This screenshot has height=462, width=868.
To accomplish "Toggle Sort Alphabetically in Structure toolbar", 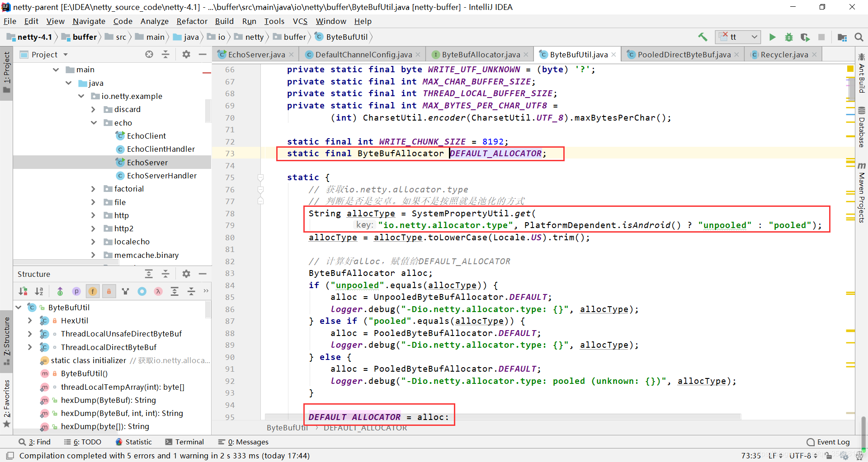I will click(39, 291).
